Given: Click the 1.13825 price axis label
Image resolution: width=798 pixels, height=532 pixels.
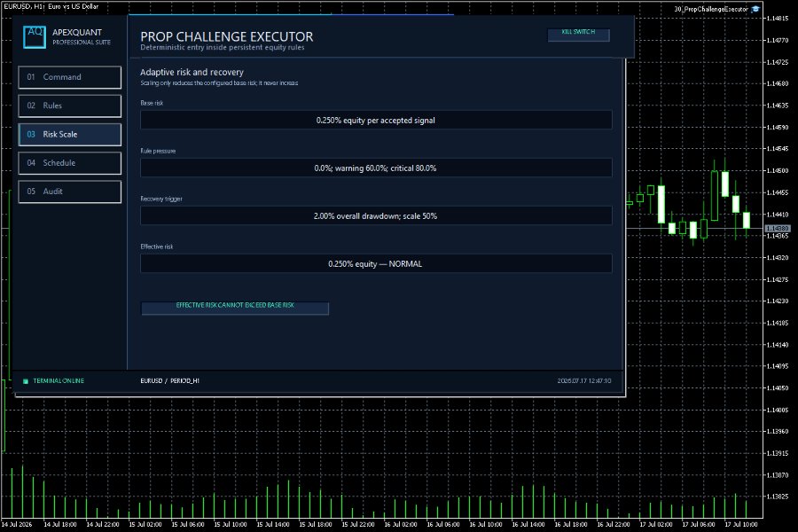Looking at the screenshot, I should (x=778, y=497).
